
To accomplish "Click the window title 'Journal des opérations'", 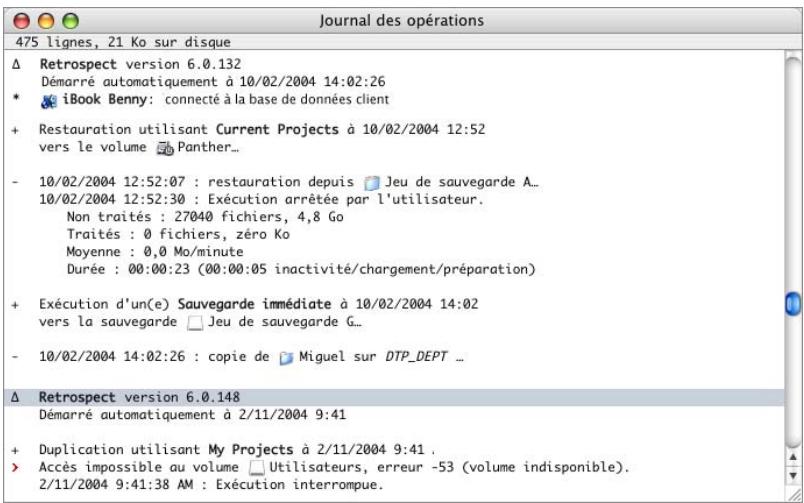I will tap(401, 21).
